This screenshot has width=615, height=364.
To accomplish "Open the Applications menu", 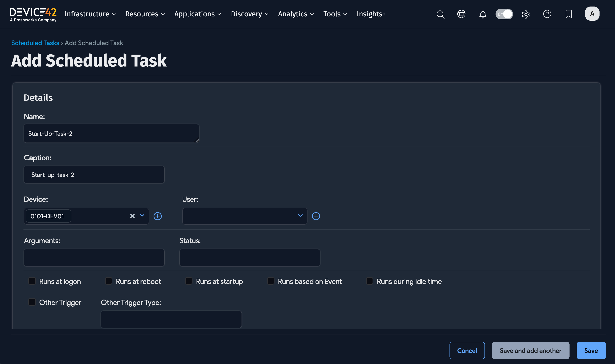I will [x=198, y=14].
